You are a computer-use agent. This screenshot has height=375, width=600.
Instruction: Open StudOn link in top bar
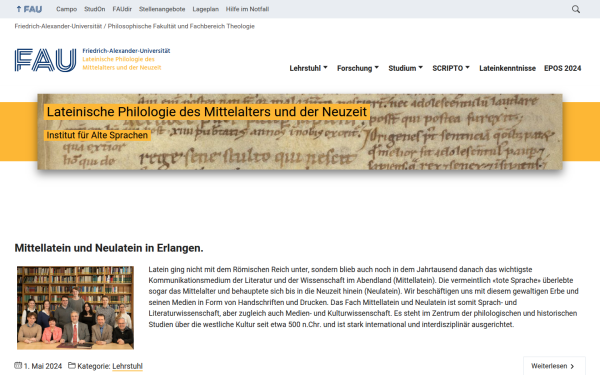95,9
